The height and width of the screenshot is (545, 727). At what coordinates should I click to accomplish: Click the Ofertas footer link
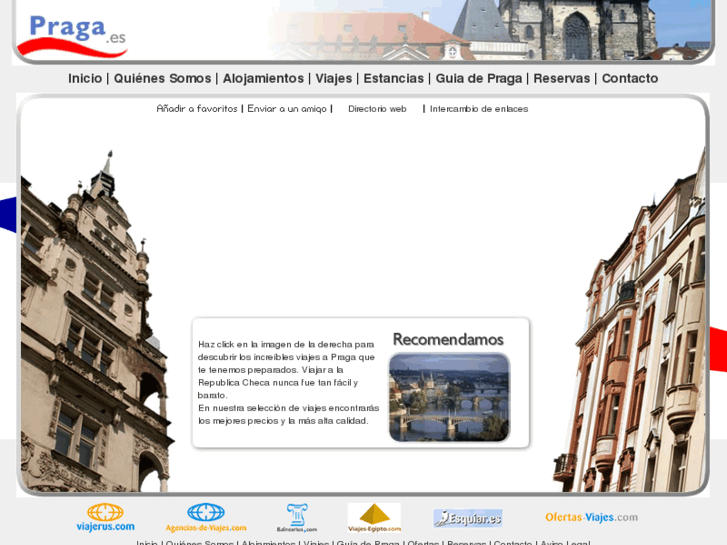(x=422, y=542)
